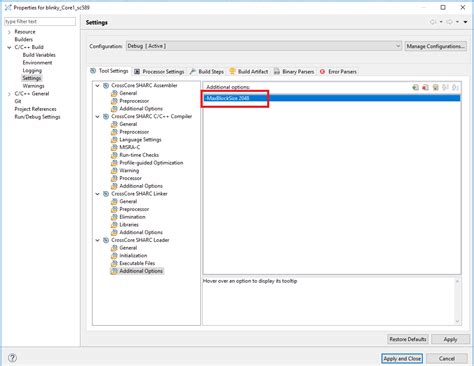Select Warning under C/C++ Compiler
The image size is (474, 366).
129,170
